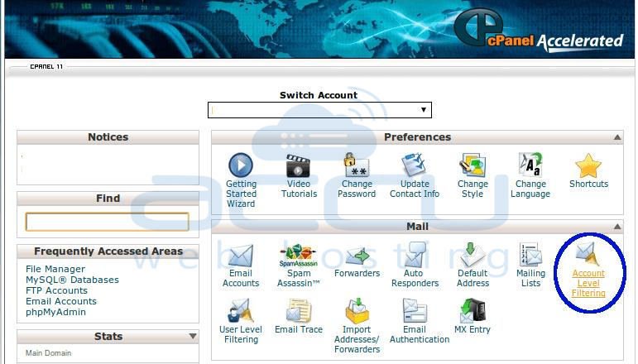
Task: Collapse the Mail section arrow
Action: [617, 227]
